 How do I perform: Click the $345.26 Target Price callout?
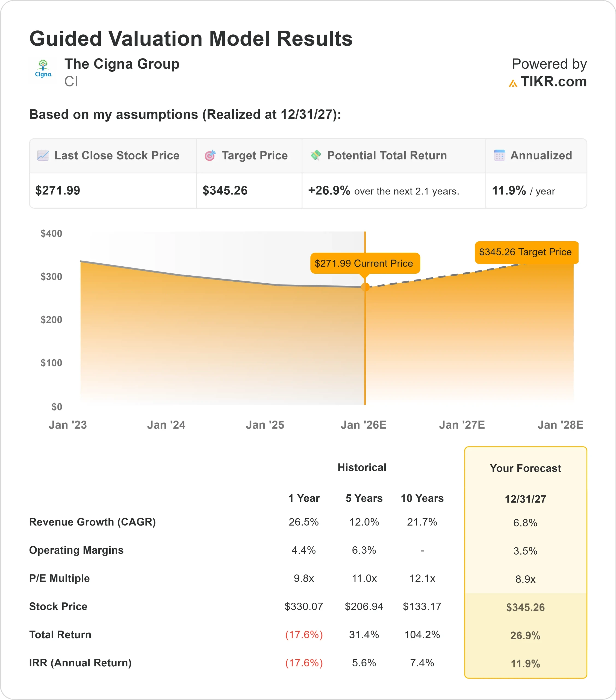[x=526, y=252]
